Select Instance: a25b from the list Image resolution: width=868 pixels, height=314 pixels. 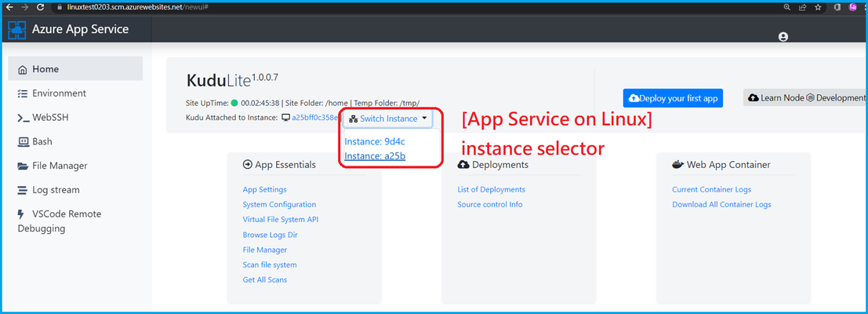pyautogui.click(x=375, y=156)
